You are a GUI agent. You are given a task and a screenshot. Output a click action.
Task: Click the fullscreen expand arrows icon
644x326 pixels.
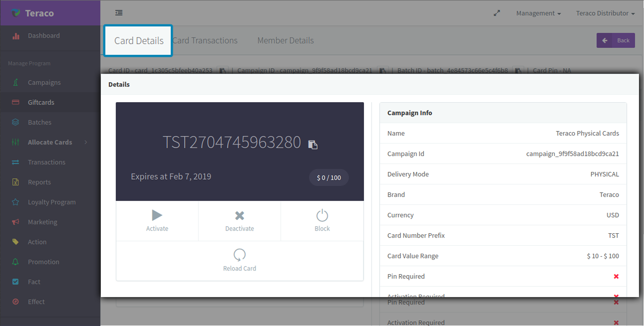coord(497,13)
